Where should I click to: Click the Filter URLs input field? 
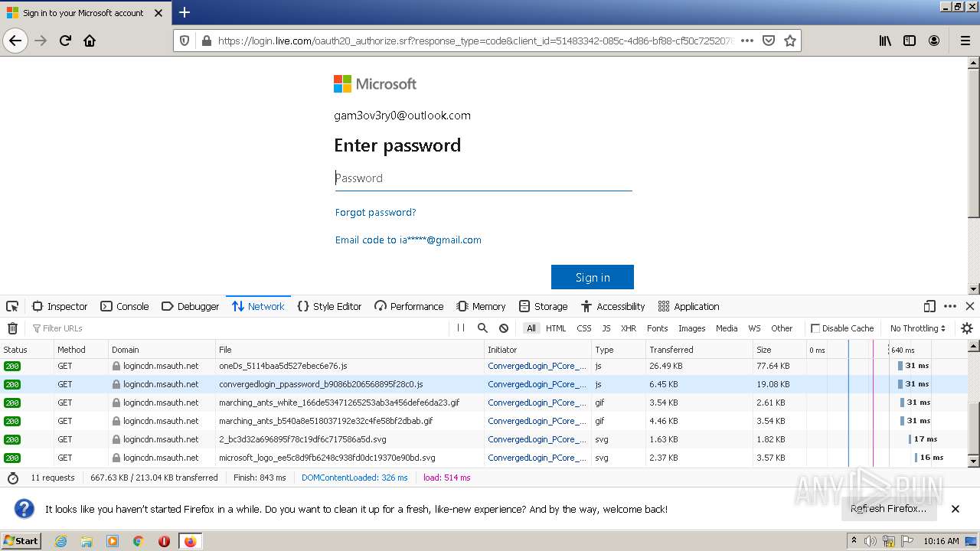237,328
